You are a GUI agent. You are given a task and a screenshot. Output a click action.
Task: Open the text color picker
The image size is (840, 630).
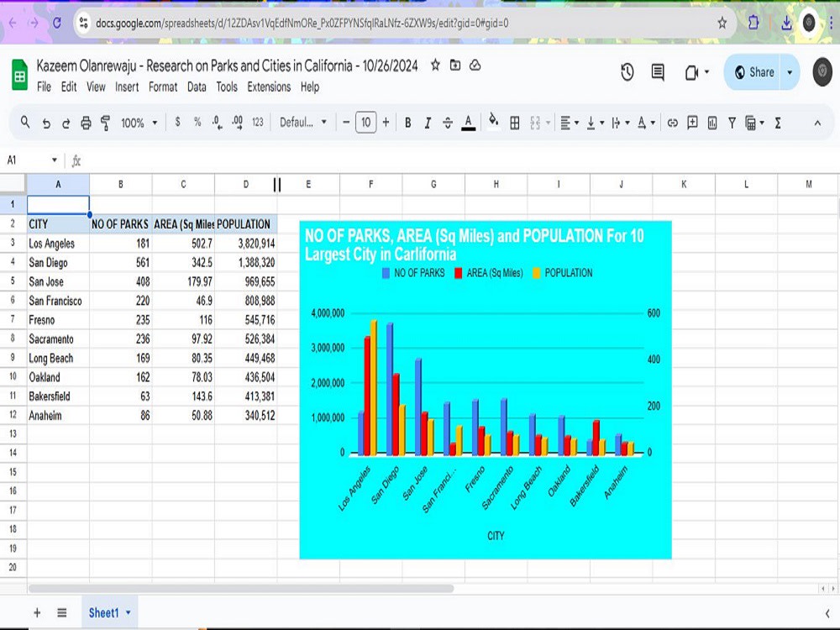point(468,123)
